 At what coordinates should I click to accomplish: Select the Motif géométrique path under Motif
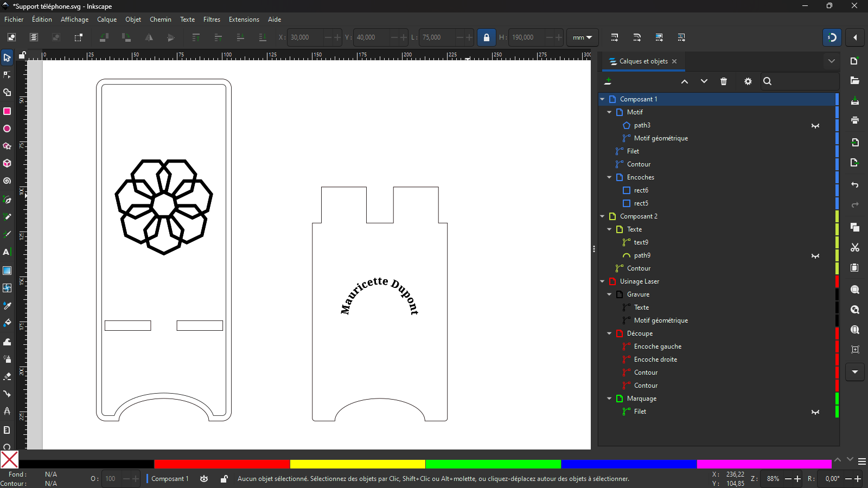(661, 138)
